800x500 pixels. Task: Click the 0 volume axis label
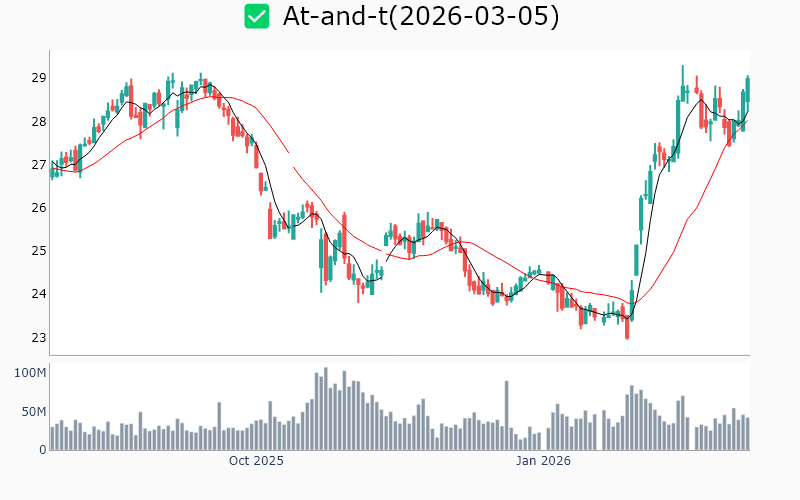[42, 450]
